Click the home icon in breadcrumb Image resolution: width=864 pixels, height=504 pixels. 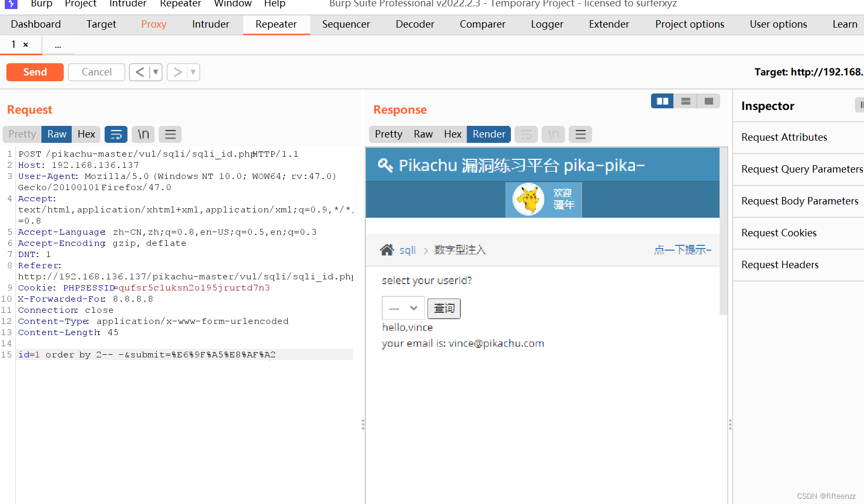coord(387,250)
